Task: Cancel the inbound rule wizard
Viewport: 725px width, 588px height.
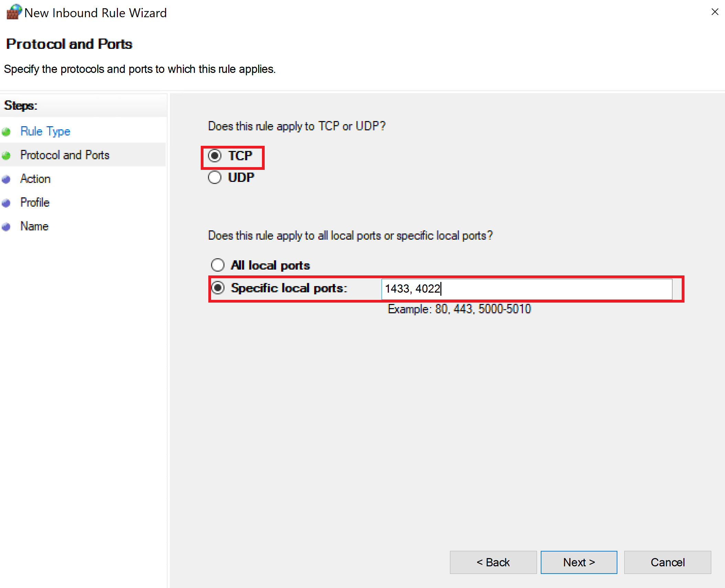Action: pyautogui.click(x=667, y=562)
